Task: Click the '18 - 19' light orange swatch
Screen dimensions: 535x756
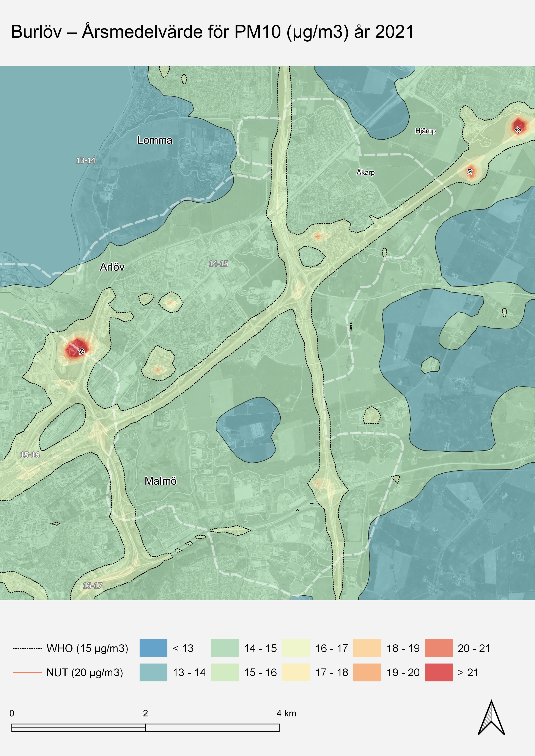Action: click(x=367, y=648)
